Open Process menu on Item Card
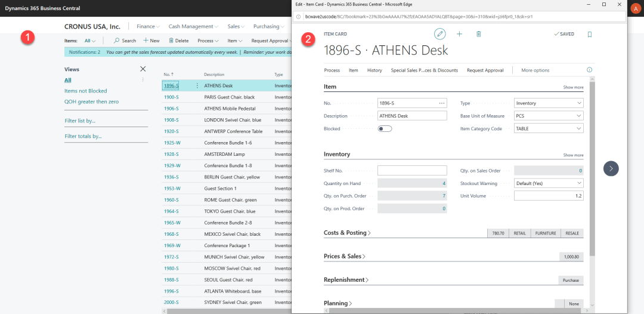This screenshot has width=644, height=314. coord(332,70)
